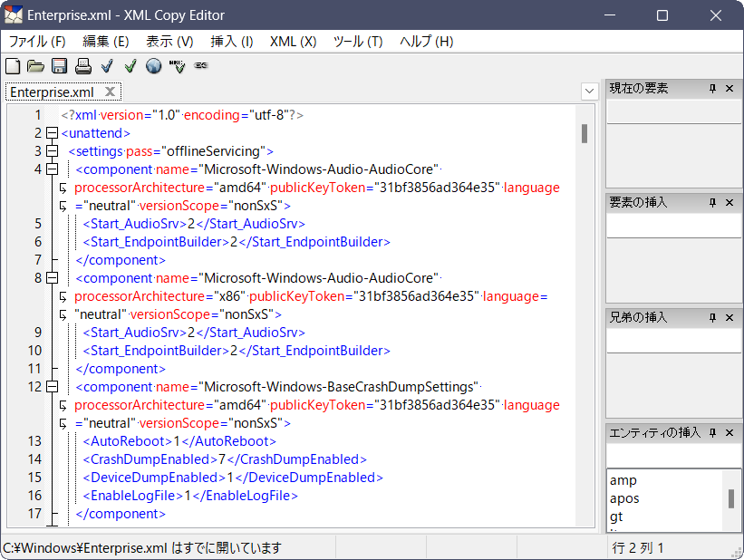Click the status bar file path message

pyautogui.click(x=142, y=548)
